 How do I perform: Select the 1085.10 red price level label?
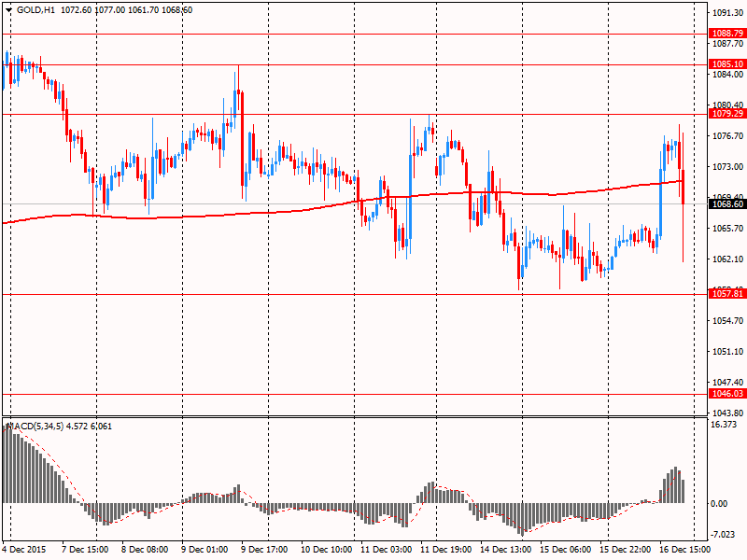727,63
